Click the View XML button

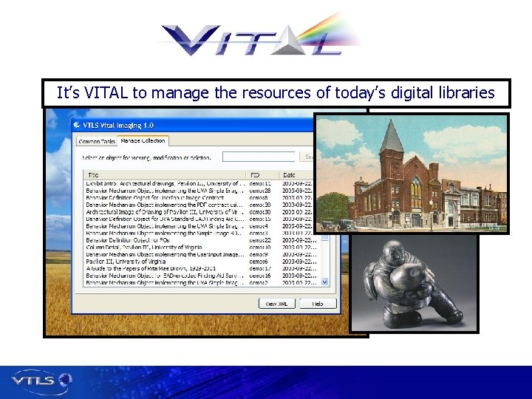pyautogui.click(x=276, y=304)
